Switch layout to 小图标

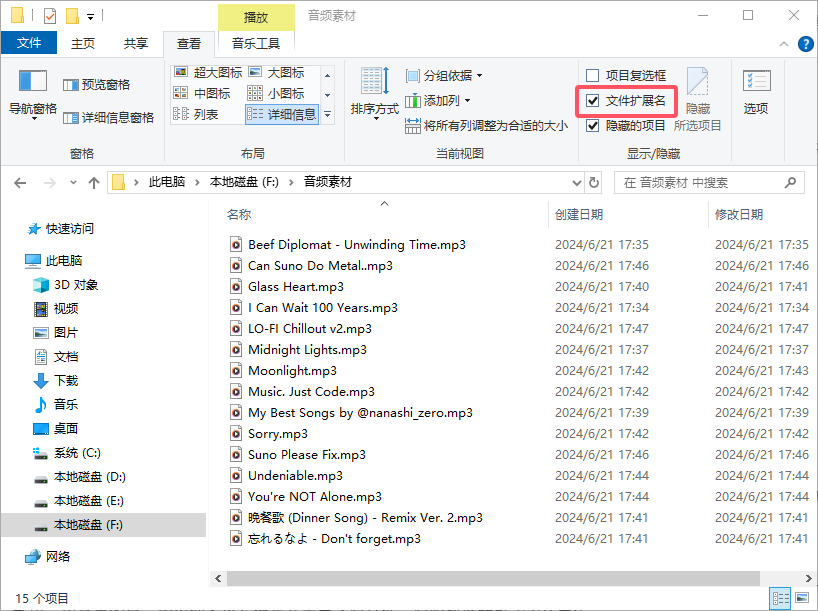pyautogui.click(x=276, y=93)
